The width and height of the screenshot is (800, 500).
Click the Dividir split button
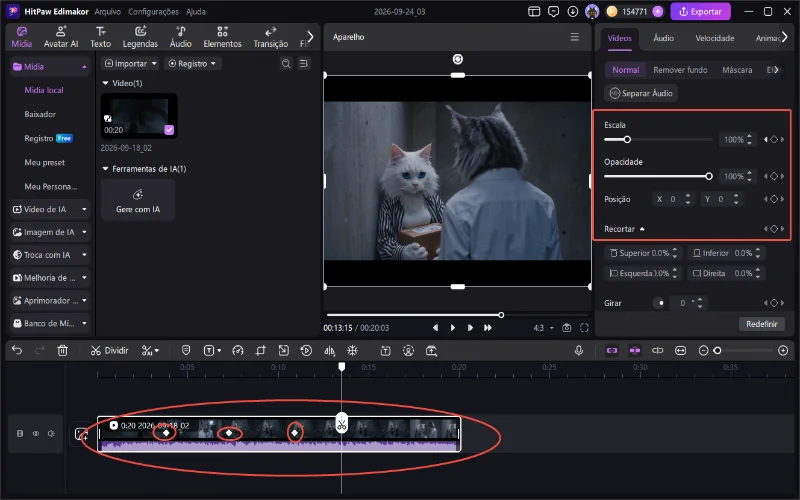click(109, 351)
